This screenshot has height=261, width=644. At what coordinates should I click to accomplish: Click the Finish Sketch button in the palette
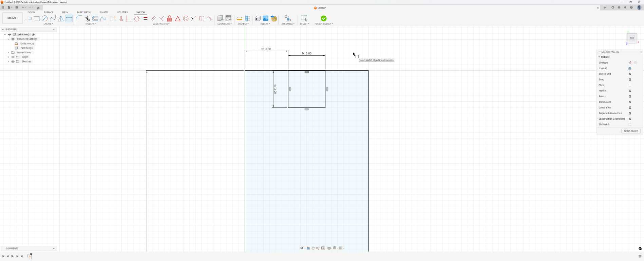(x=631, y=131)
